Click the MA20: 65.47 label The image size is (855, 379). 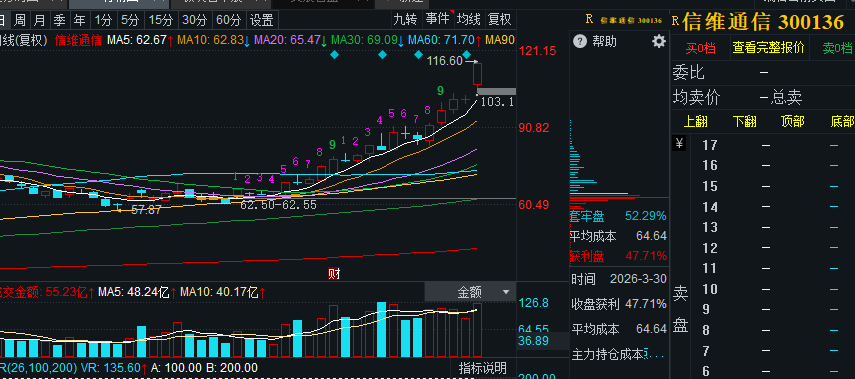tap(291, 40)
